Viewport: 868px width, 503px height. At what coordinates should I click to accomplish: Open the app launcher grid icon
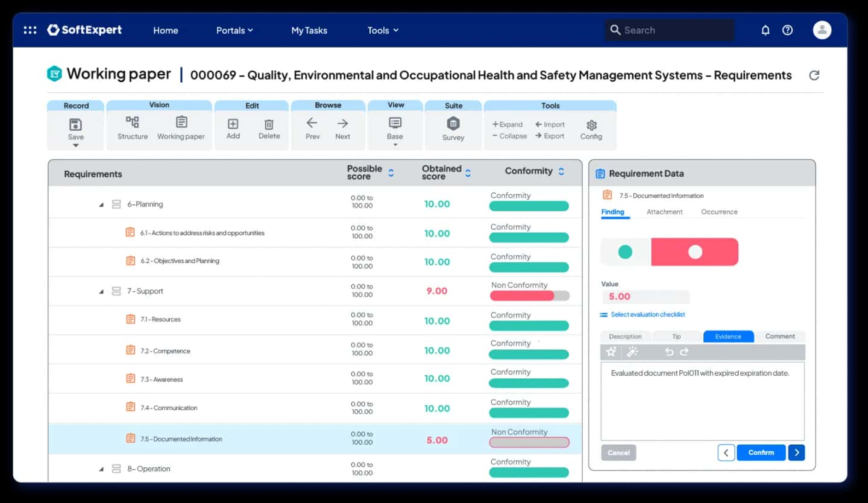30,30
